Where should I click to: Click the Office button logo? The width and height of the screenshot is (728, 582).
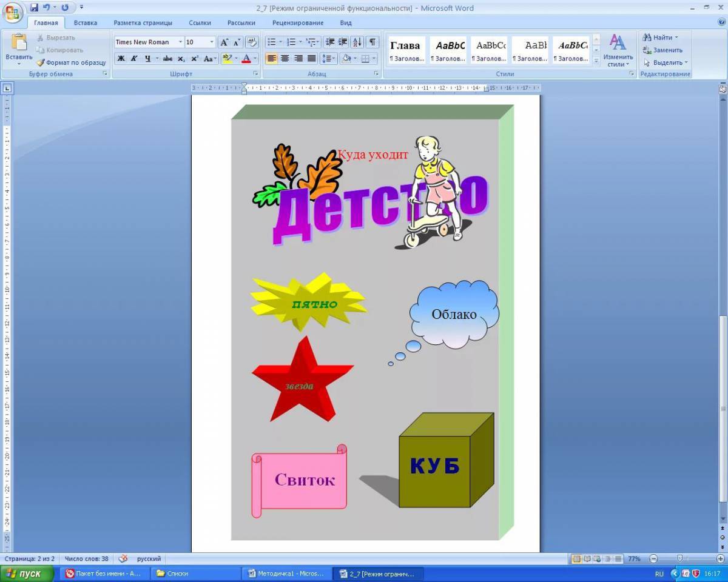point(13,12)
